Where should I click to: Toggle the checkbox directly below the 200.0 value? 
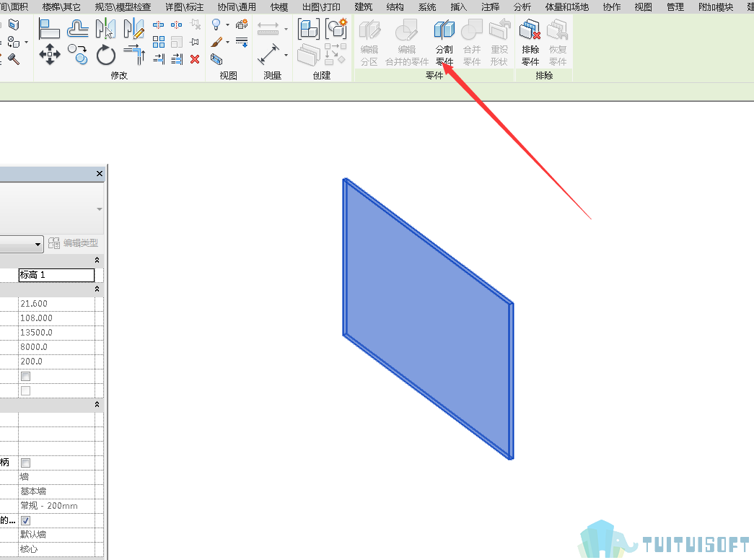tap(25, 376)
